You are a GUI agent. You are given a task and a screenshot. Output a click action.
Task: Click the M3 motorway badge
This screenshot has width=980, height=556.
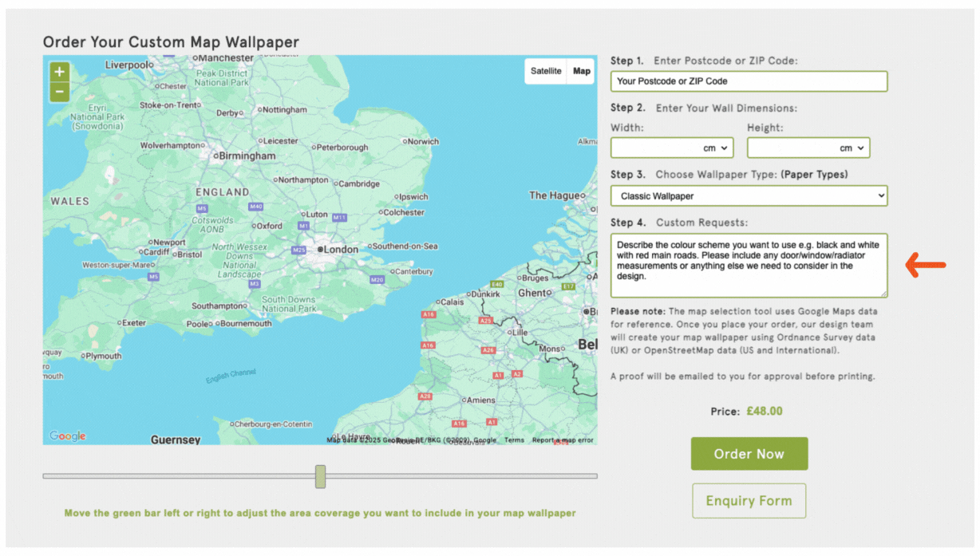(x=255, y=283)
